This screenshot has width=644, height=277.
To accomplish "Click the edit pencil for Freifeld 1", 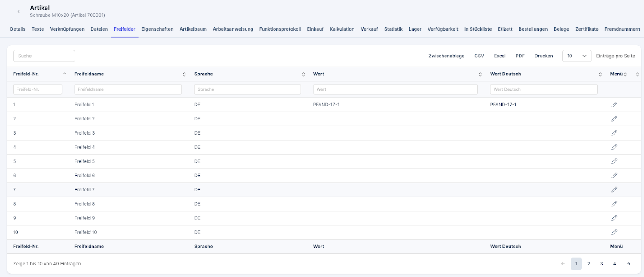I will [x=614, y=104].
